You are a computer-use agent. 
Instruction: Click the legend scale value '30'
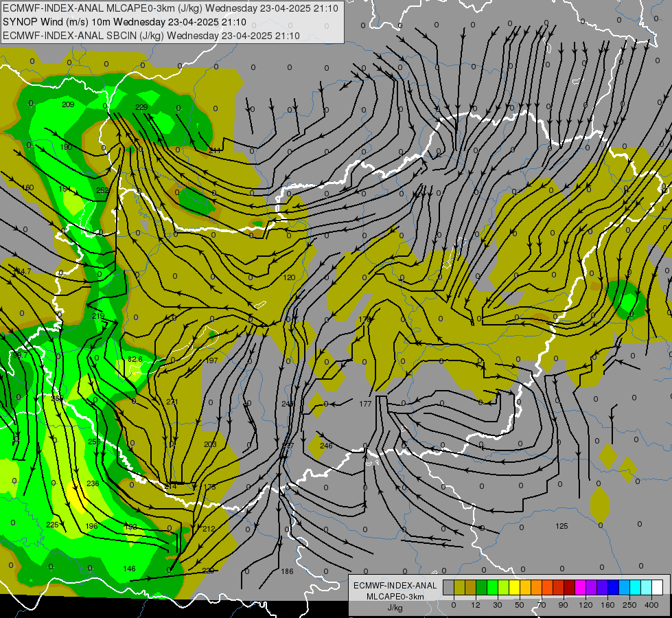[x=498, y=605]
